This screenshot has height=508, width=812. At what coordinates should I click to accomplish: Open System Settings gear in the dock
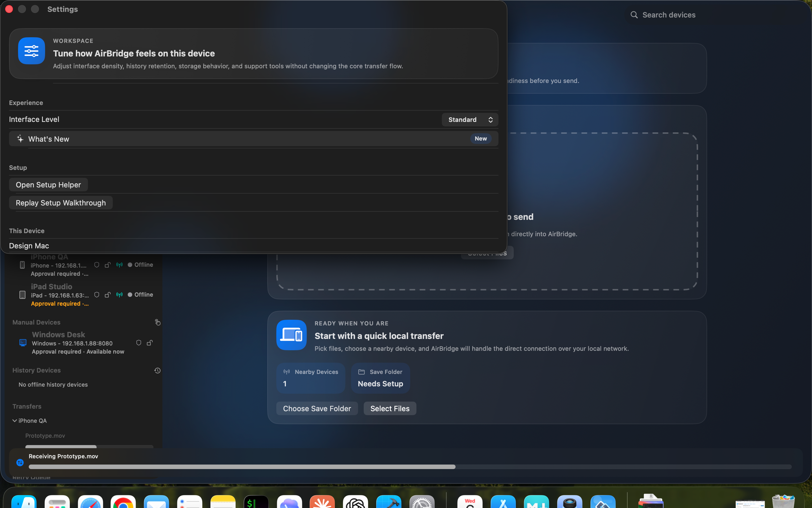tap(422, 502)
